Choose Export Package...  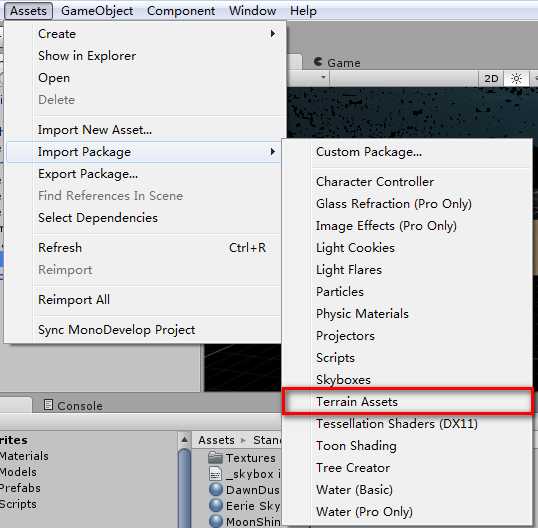143,174
